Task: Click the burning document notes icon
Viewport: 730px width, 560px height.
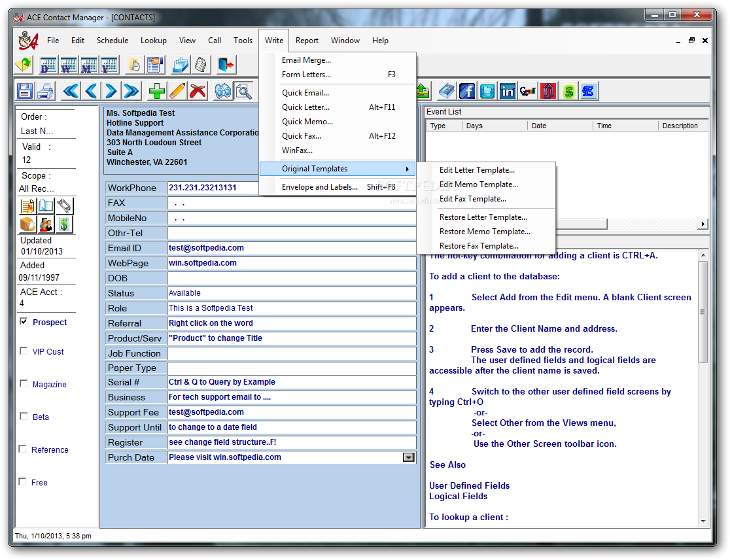Action: pyautogui.click(x=27, y=206)
